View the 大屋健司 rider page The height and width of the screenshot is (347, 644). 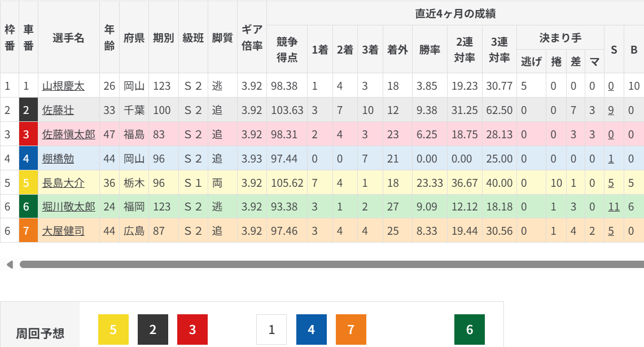63,231
